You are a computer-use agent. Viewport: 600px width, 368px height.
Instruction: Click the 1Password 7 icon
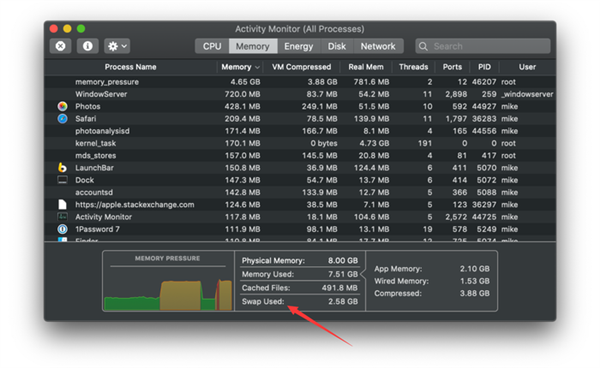click(62, 229)
